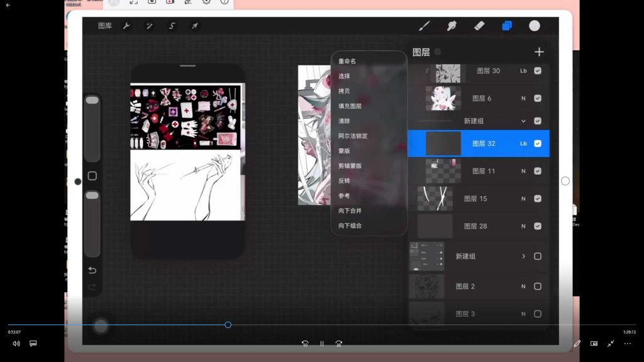The image size is (644, 362).
Task: Add a new layer with plus icon
Action: 539,52
